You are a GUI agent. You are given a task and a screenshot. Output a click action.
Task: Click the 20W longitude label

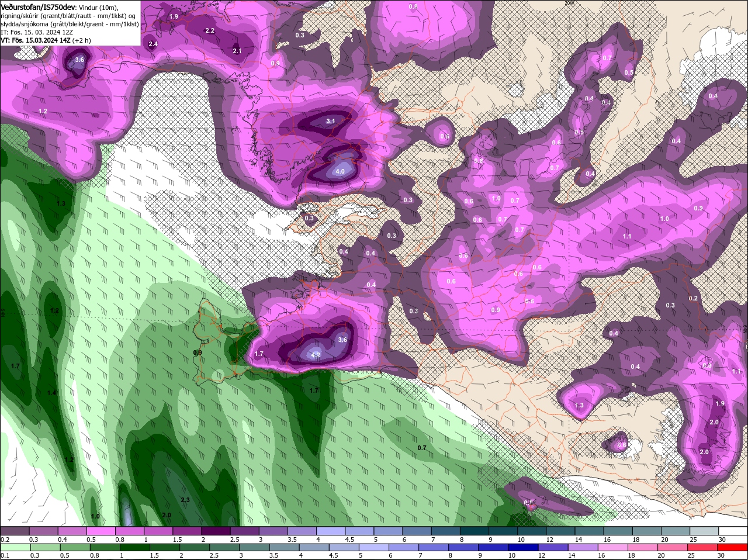pos(569,3)
